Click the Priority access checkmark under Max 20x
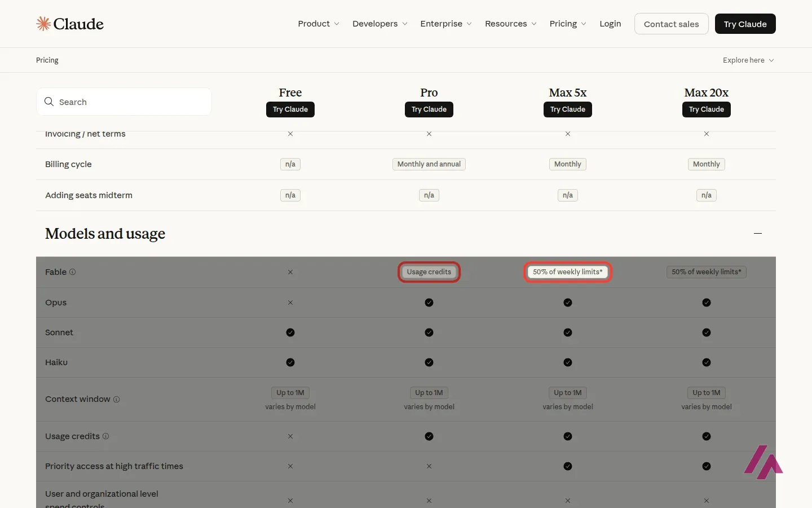 [707, 466]
